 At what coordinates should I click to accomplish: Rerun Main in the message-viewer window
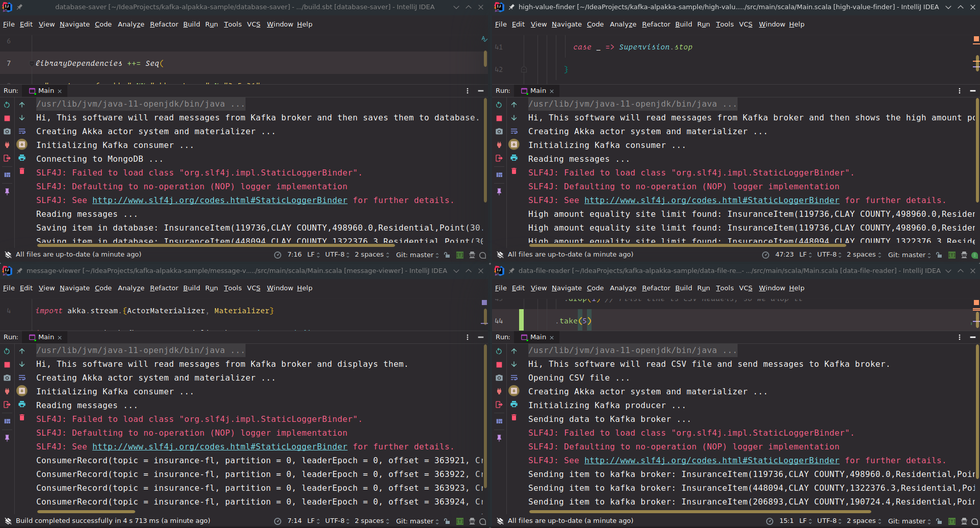point(7,351)
